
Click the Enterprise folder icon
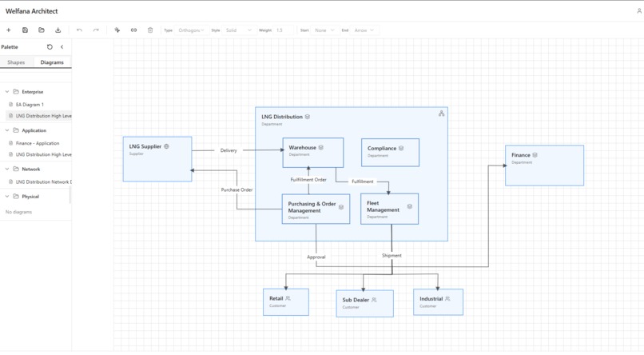pos(16,92)
